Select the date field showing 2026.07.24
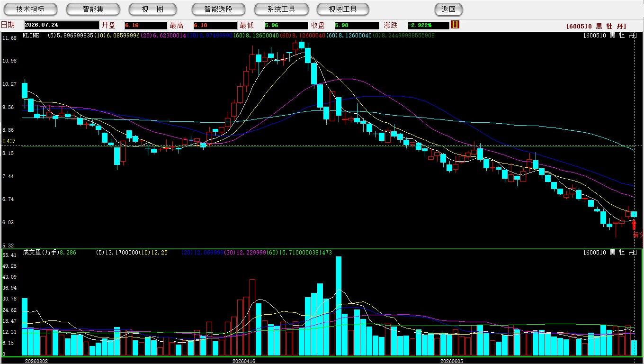 click(61, 25)
